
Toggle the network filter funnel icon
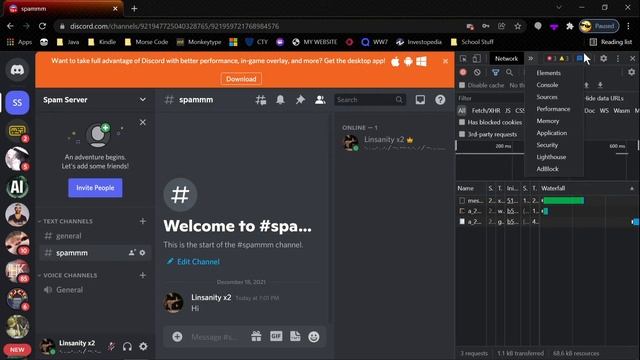496,72
